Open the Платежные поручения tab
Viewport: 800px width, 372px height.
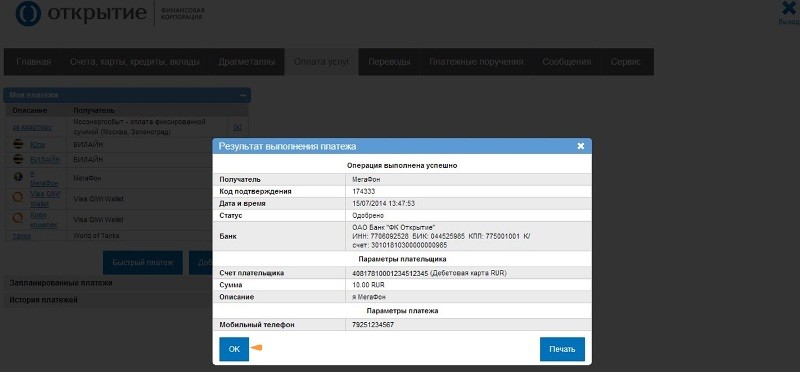tap(476, 62)
